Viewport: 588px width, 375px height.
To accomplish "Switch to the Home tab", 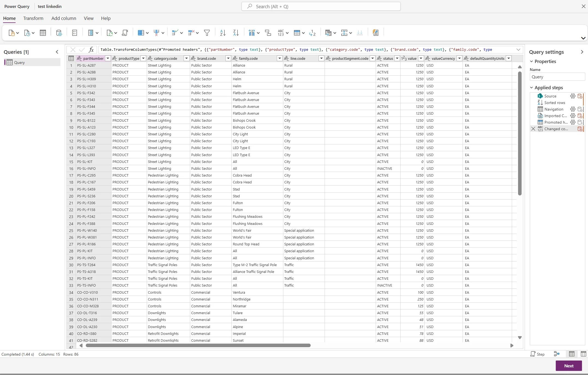I will pos(9,18).
